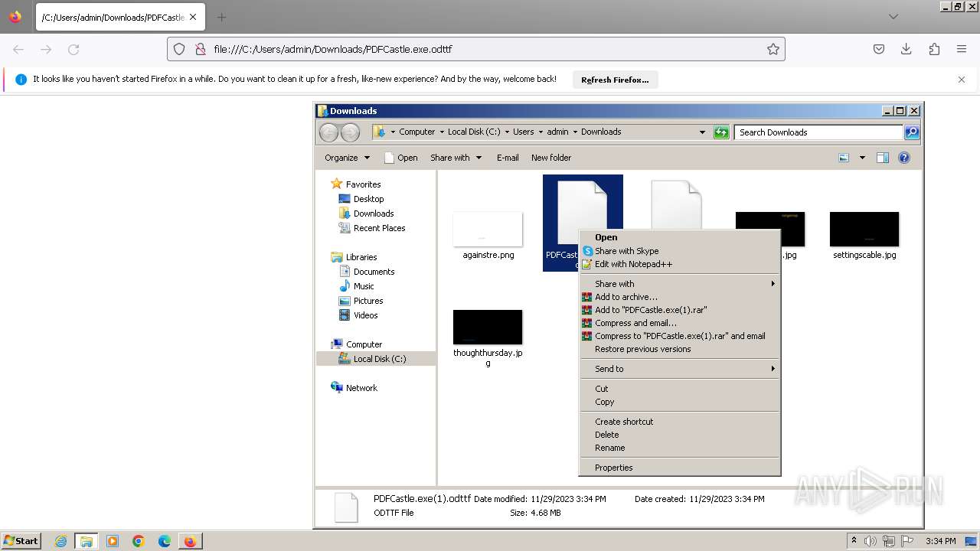Open Properties from the context menu
The height and width of the screenshot is (551, 980).
tap(679, 468)
